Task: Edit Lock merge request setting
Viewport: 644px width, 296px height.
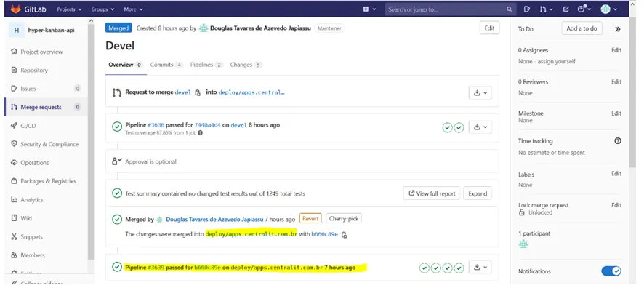Action: (x=616, y=205)
